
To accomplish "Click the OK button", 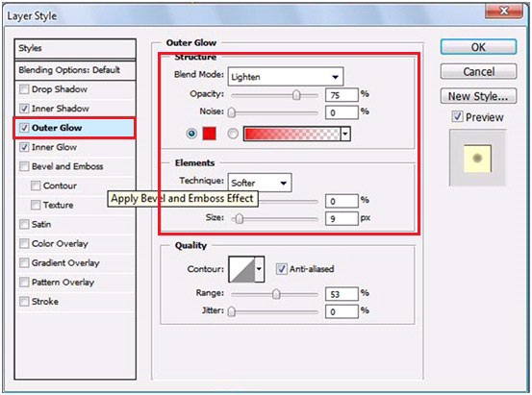I will coord(478,47).
